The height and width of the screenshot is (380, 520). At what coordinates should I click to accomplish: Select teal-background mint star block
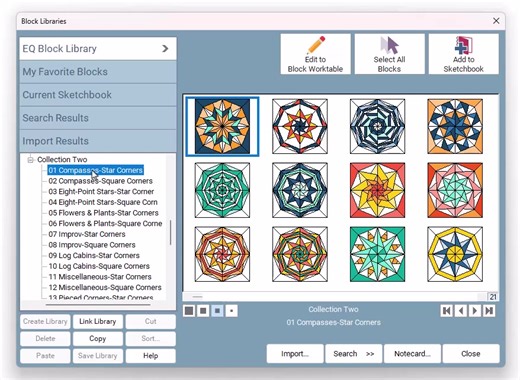(377, 254)
